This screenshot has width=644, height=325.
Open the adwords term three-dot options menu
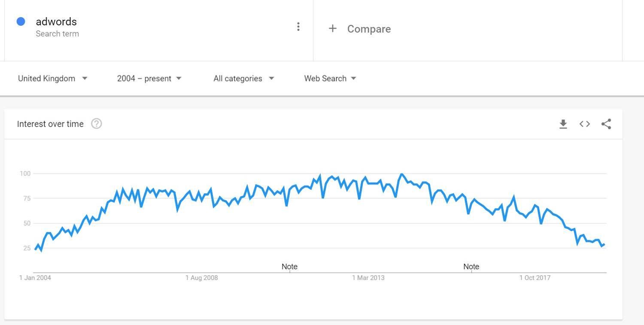click(x=298, y=27)
